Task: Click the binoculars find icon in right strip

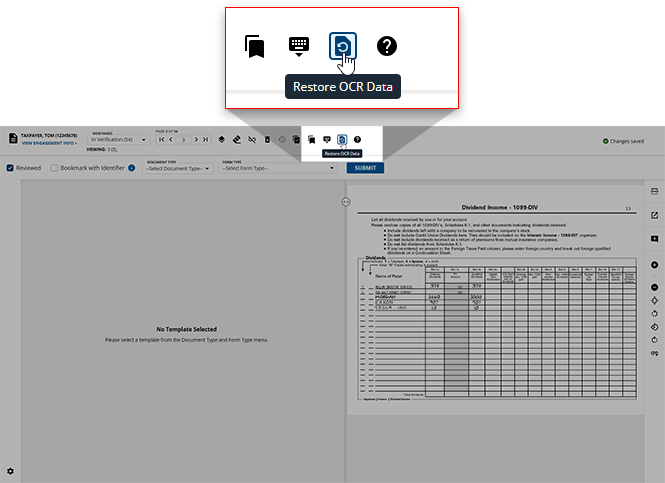Action: [x=654, y=353]
